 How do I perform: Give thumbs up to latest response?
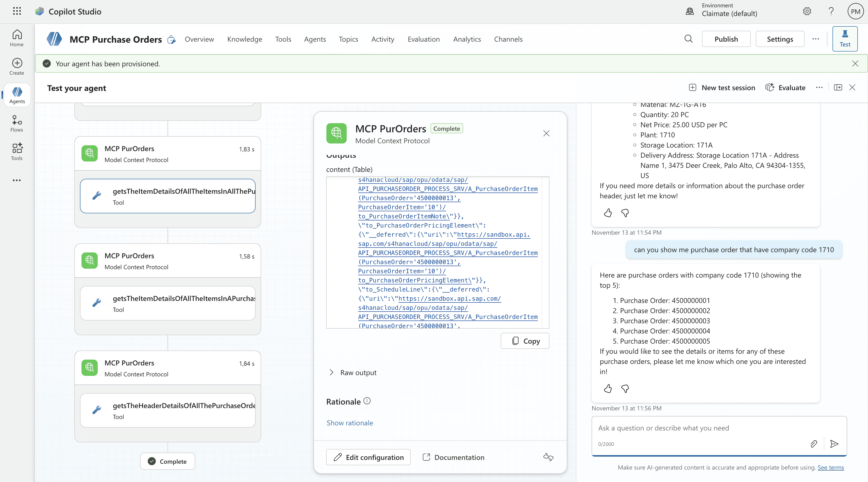coord(608,389)
